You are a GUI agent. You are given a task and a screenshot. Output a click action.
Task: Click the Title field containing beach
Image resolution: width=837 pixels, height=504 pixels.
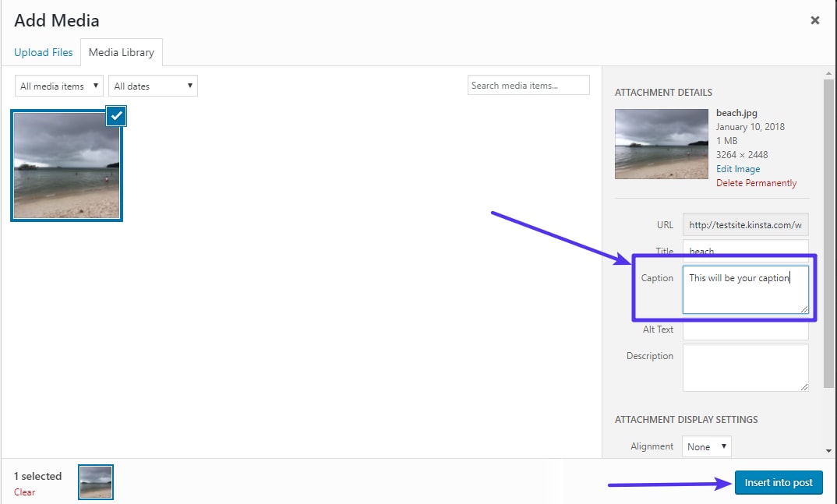click(745, 251)
